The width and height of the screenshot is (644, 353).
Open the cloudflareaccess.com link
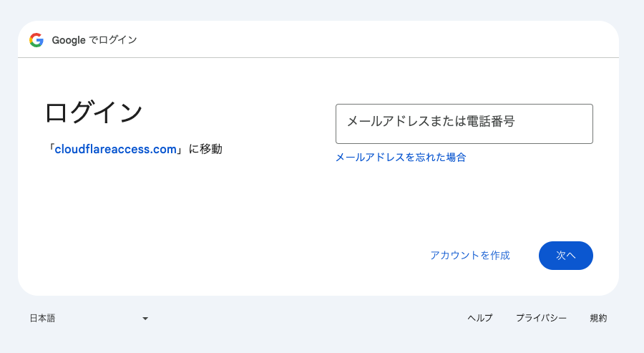point(115,149)
